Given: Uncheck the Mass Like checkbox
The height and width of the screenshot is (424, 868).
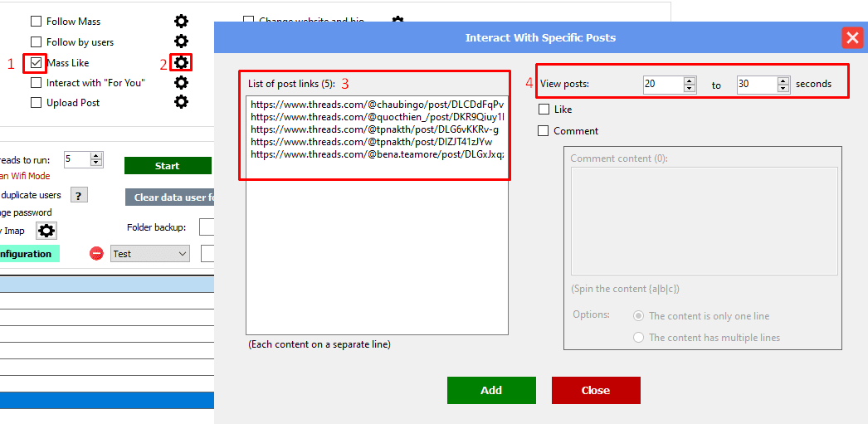Looking at the screenshot, I should click(x=36, y=62).
